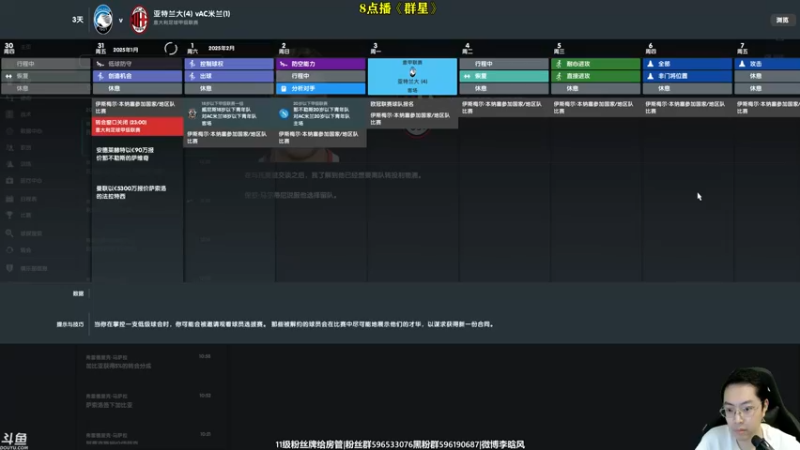Screen dimensions: 800x450
Task: Select the 直接进攻 session on day 5
Action: click(x=596, y=76)
